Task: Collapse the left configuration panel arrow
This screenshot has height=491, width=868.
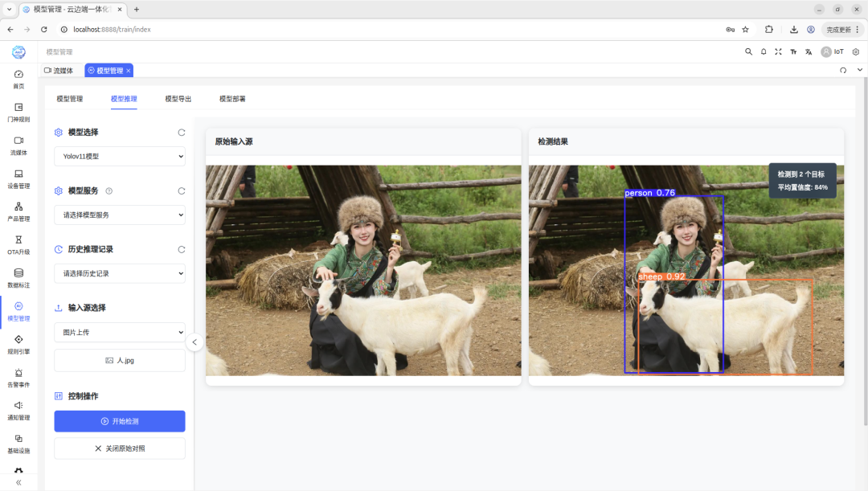Action: tap(194, 342)
